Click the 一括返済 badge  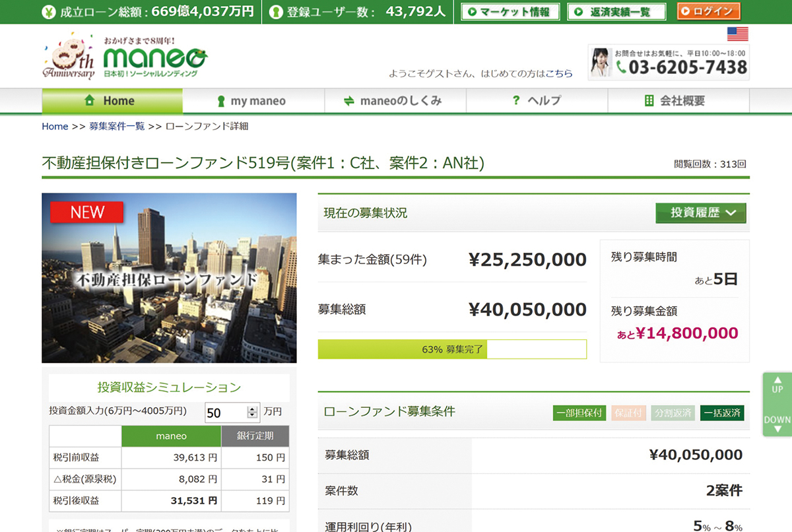[x=721, y=413]
